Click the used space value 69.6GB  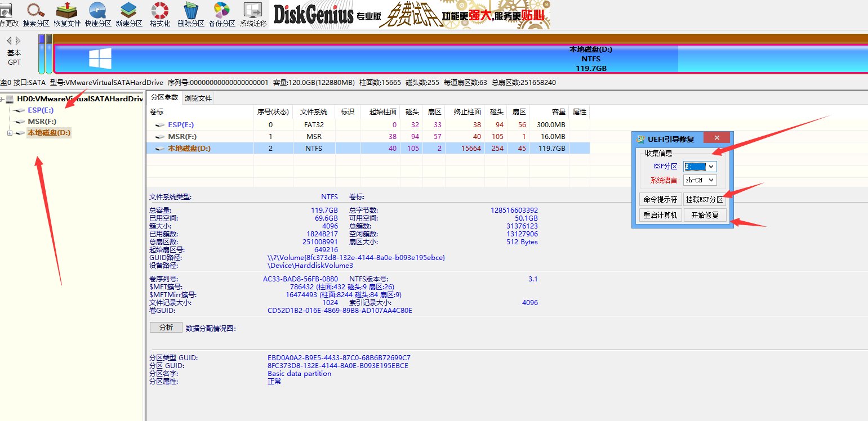[x=327, y=218]
